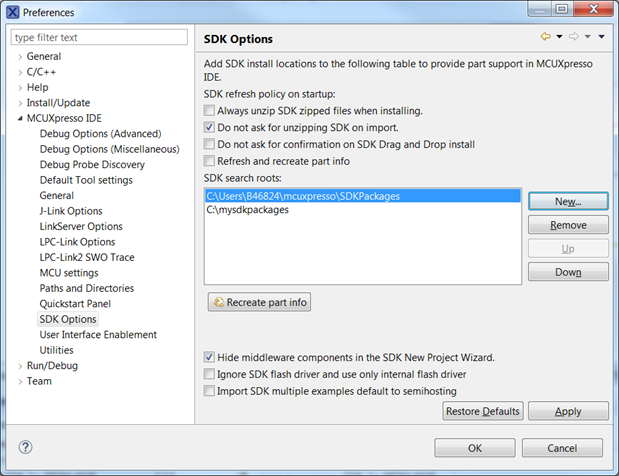Open the Debug Probe Discovery page

coord(92,165)
